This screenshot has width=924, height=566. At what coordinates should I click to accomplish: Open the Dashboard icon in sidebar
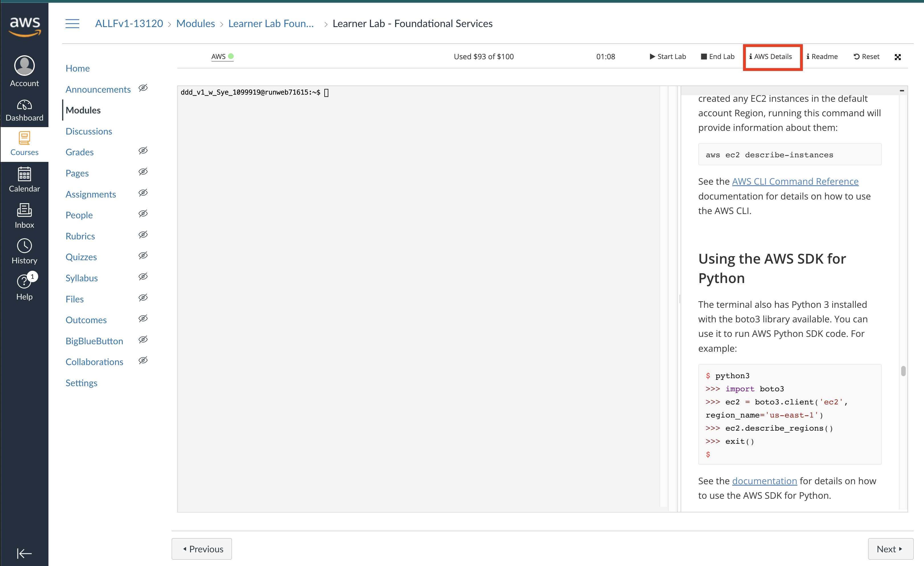point(25,105)
